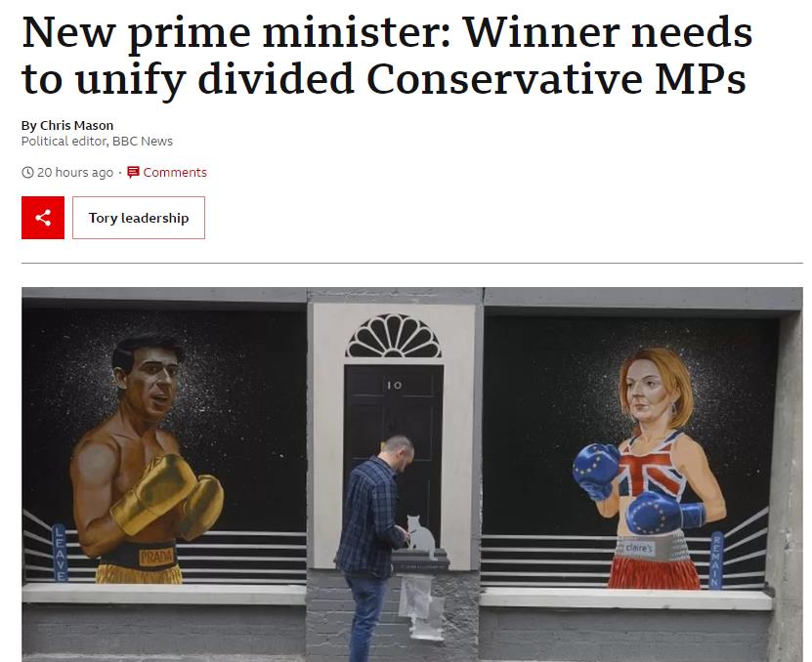
Task: Click the fanlight window above the door
Action: pyautogui.click(x=394, y=337)
